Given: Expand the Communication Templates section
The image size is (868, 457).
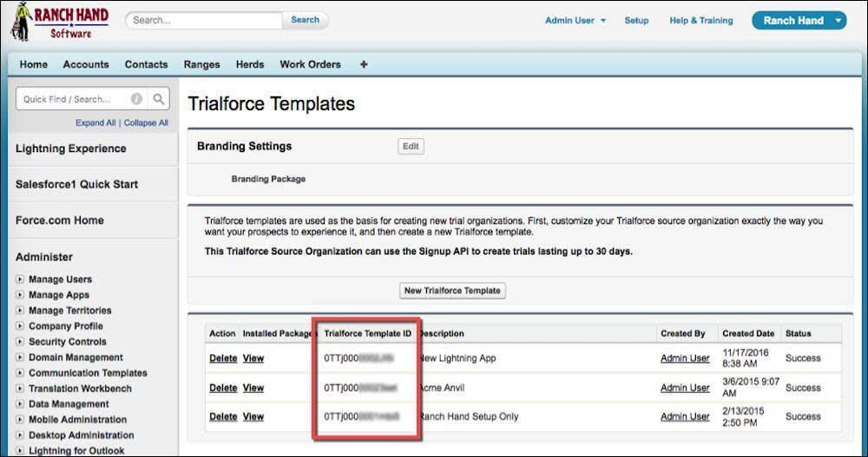Looking at the screenshot, I should click(20, 373).
